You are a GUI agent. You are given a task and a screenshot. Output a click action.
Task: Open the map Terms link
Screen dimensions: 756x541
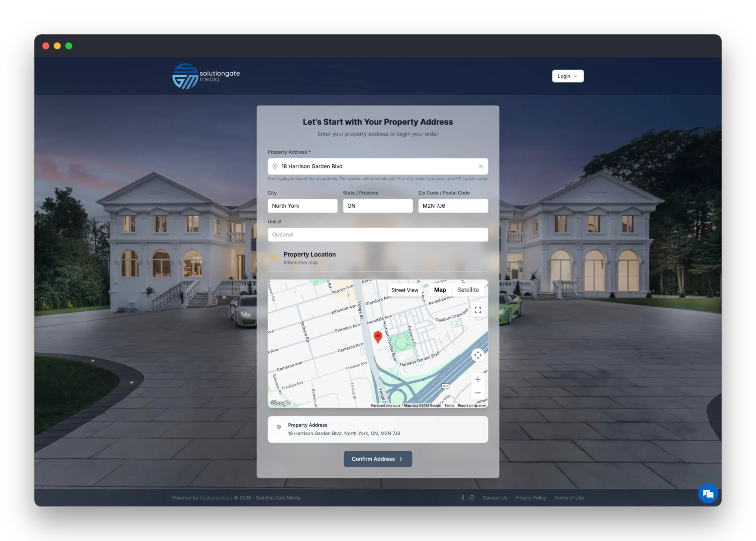449,405
